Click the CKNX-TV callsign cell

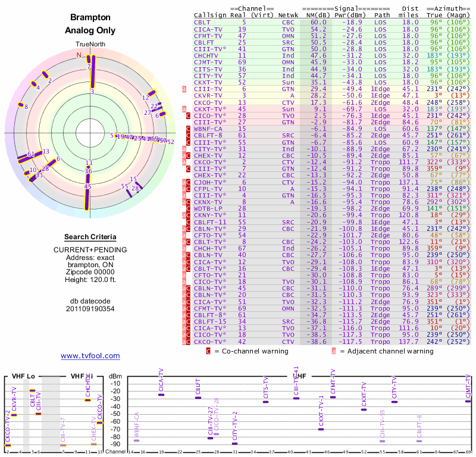click(208, 202)
